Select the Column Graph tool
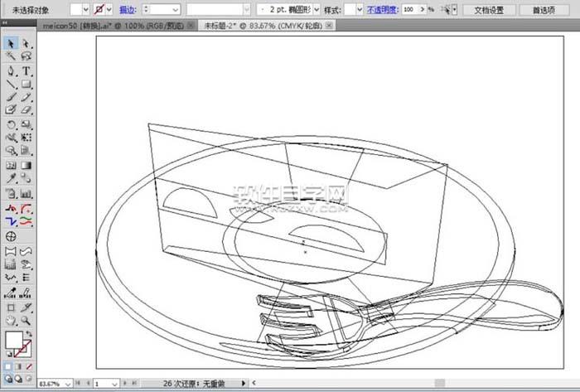This screenshot has width=580, height=392. click(x=26, y=193)
